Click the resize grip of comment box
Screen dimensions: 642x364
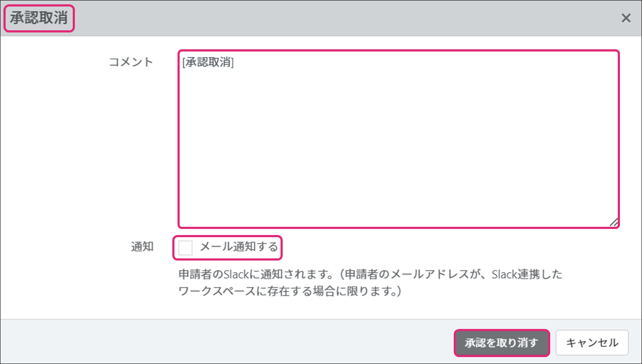(x=613, y=222)
